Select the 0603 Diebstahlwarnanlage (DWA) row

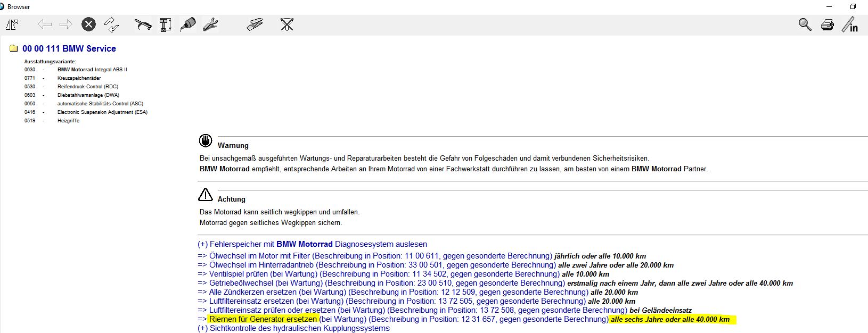(x=72, y=95)
